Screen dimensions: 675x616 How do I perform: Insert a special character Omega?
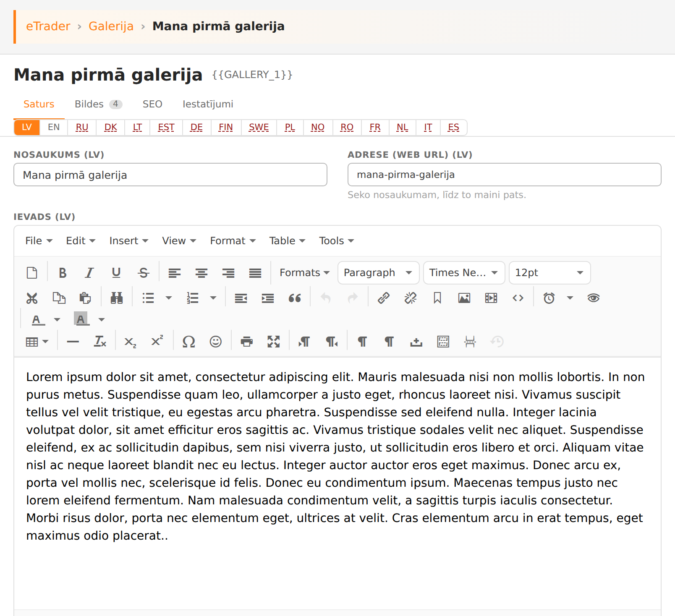[x=189, y=342]
